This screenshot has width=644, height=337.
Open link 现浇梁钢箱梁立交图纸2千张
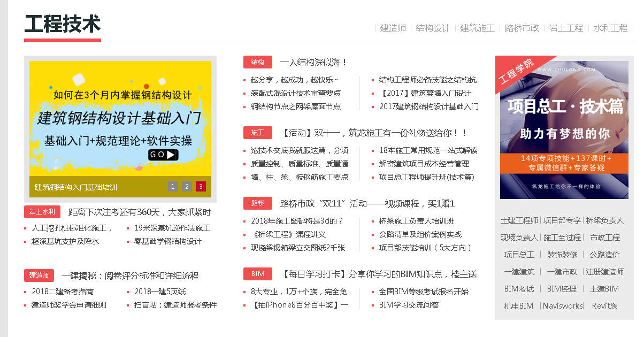(x=298, y=248)
